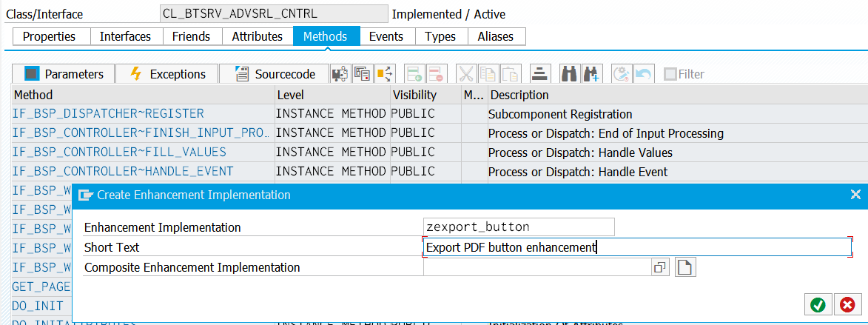Click 'Process or Dispatch: Handle Values' cell
This screenshot has height=325, width=868.
point(580,153)
